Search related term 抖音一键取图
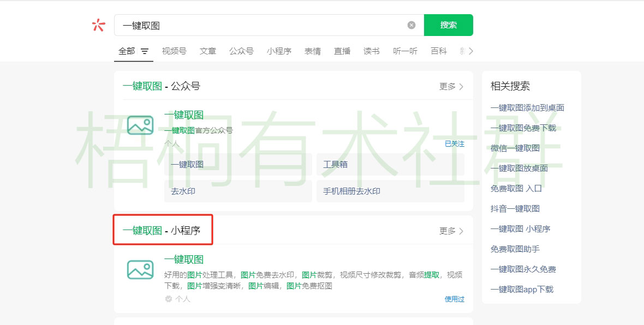Image resolution: width=644 pixels, height=325 pixels. coord(515,208)
